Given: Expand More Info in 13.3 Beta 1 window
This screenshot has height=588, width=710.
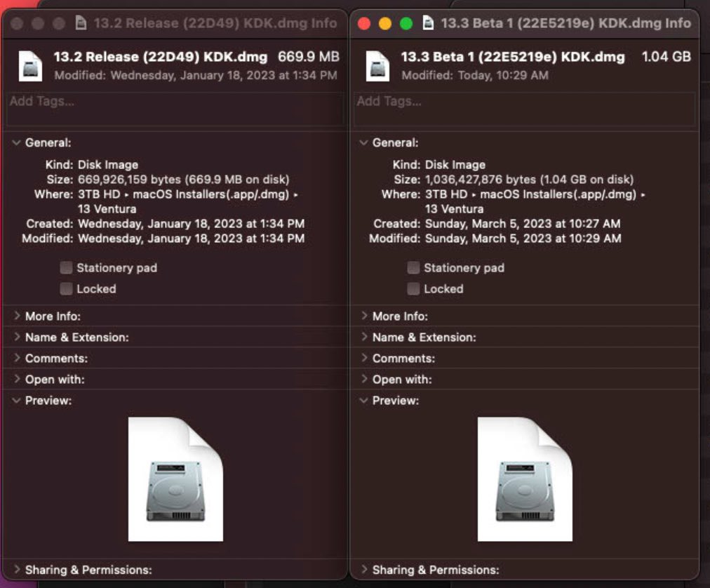Looking at the screenshot, I should click(x=364, y=316).
